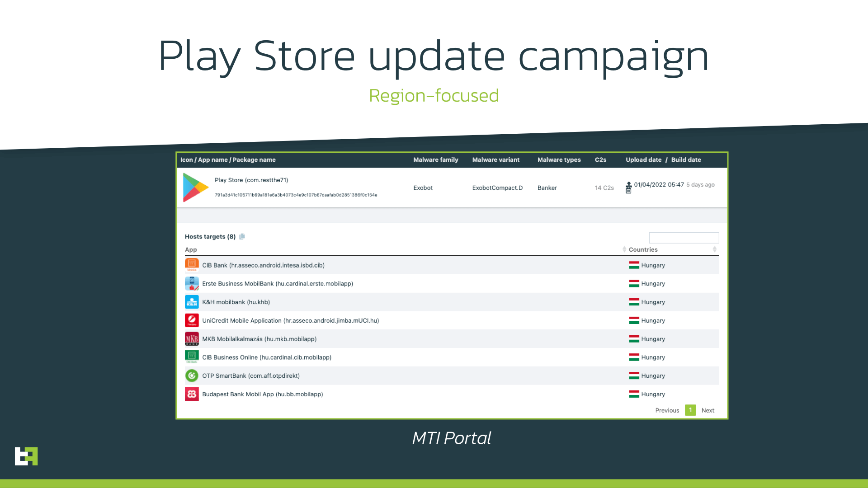Image resolution: width=868 pixels, height=488 pixels.
Task: Click the Play Store app icon
Action: (x=195, y=188)
